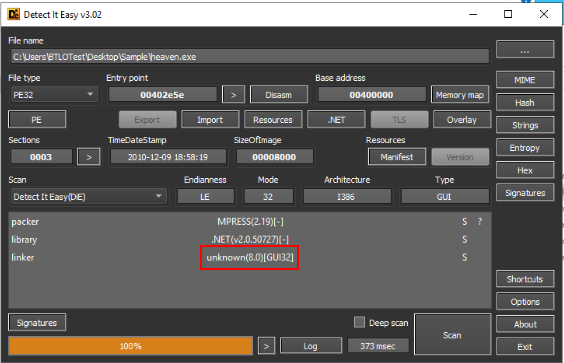
Task: Click the Entry point value 00402e5e
Action: click(x=162, y=95)
